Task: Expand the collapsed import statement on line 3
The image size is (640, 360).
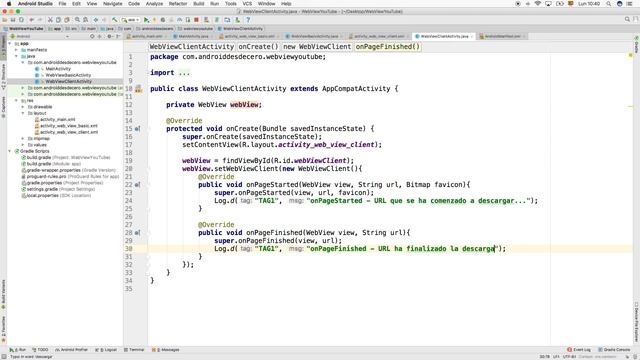Action: [184, 73]
